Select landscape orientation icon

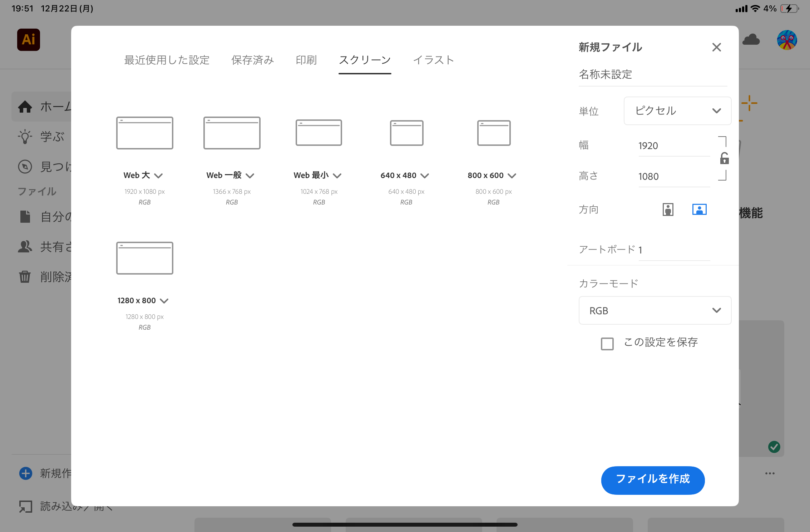click(699, 210)
